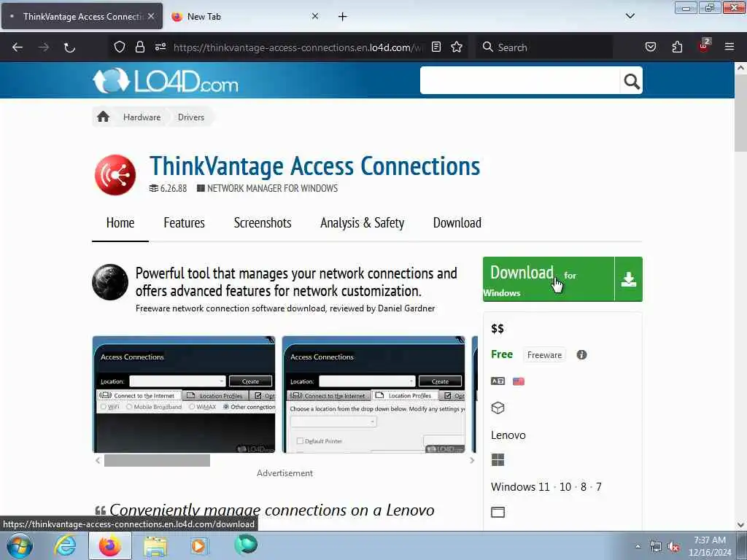This screenshot has height=560, width=747.
Task: Open the Features tab
Action: click(x=185, y=223)
